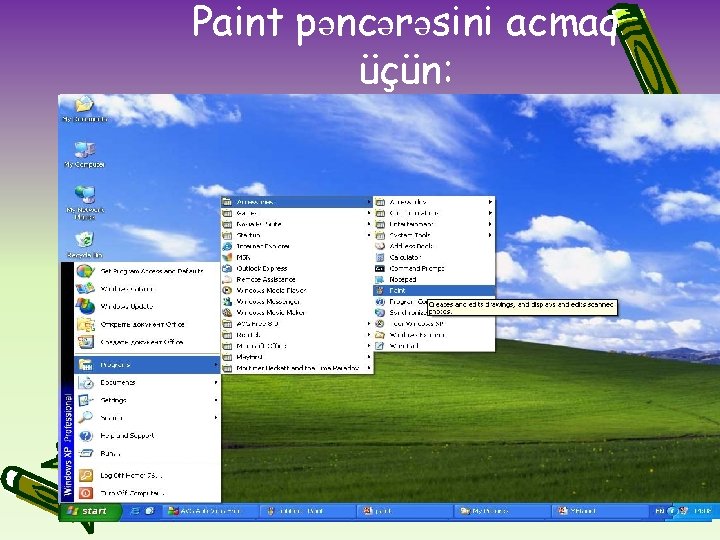The height and width of the screenshot is (540, 720).
Task: Click the Notepad icon in Accessories
Action: 380,279
